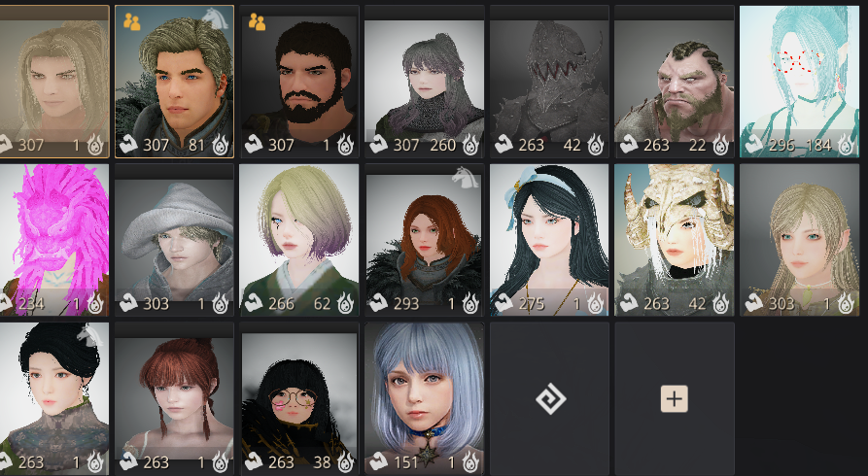The width and height of the screenshot is (868, 476).
Task: Click the horse icon on red-haired armored woman's card
Action: click(x=465, y=177)
